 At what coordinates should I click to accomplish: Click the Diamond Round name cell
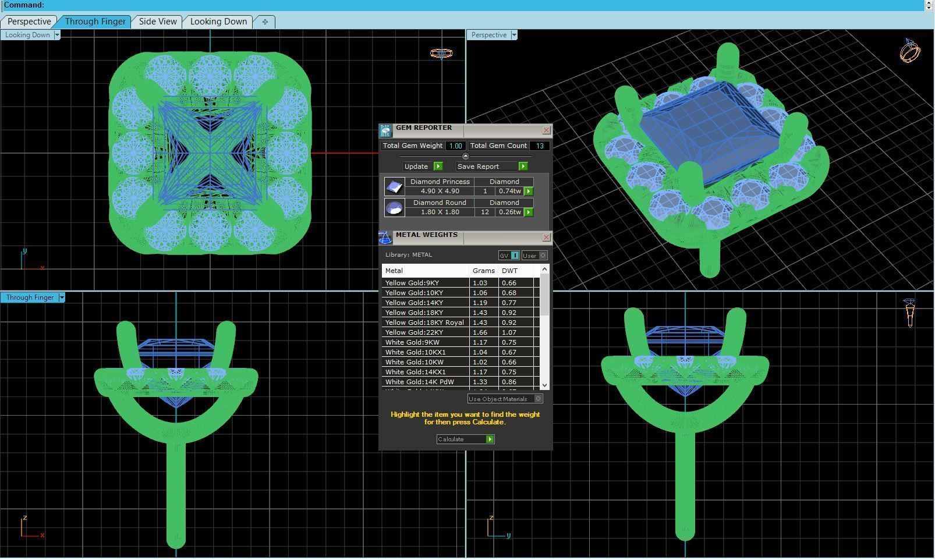point(440,203)
